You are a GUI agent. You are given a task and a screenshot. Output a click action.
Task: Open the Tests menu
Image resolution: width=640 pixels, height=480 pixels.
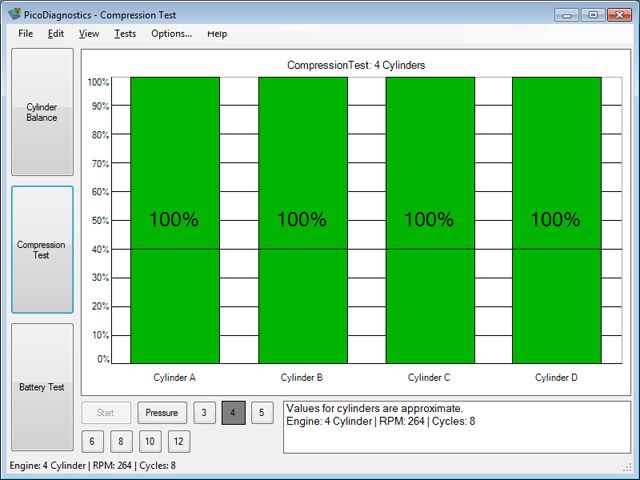pos(125,33)
